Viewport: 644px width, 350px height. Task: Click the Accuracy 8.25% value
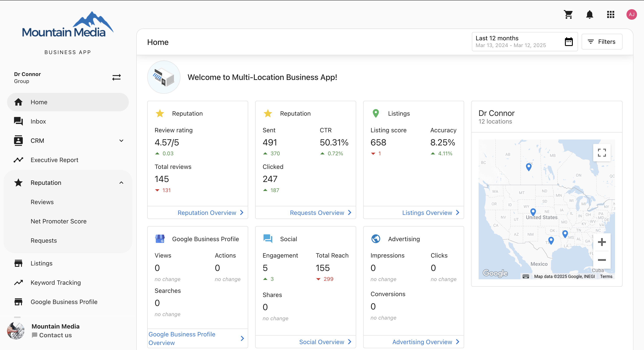(442, 143)
